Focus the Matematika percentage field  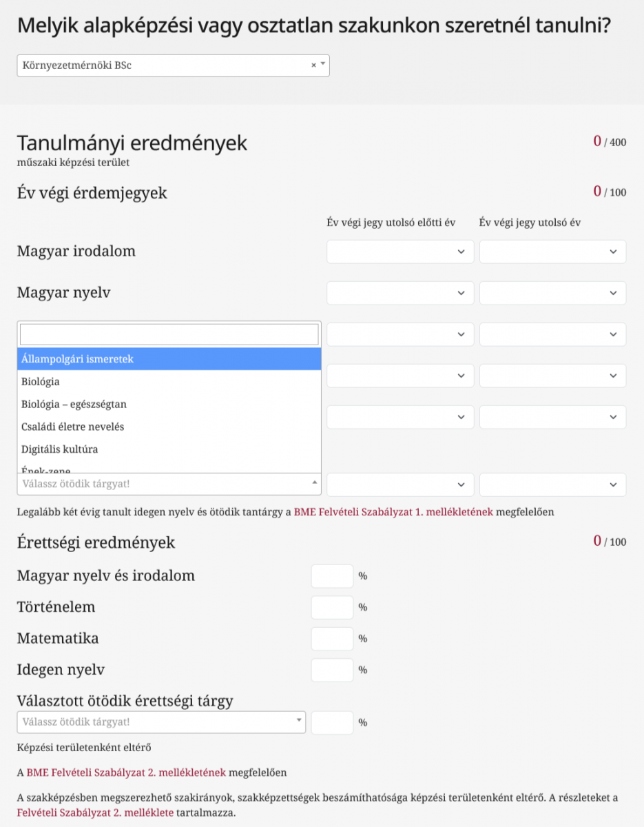332,639
